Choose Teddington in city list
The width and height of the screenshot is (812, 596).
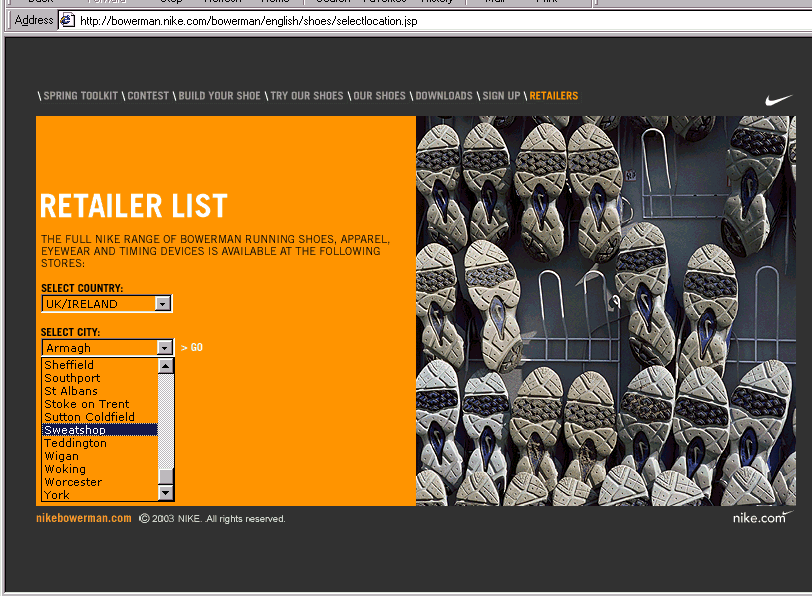(x=100, y=443)
